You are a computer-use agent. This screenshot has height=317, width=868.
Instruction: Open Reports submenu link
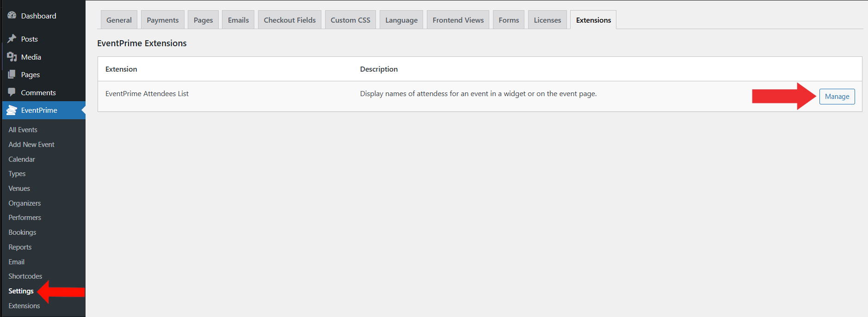click(x=20, y=247)
